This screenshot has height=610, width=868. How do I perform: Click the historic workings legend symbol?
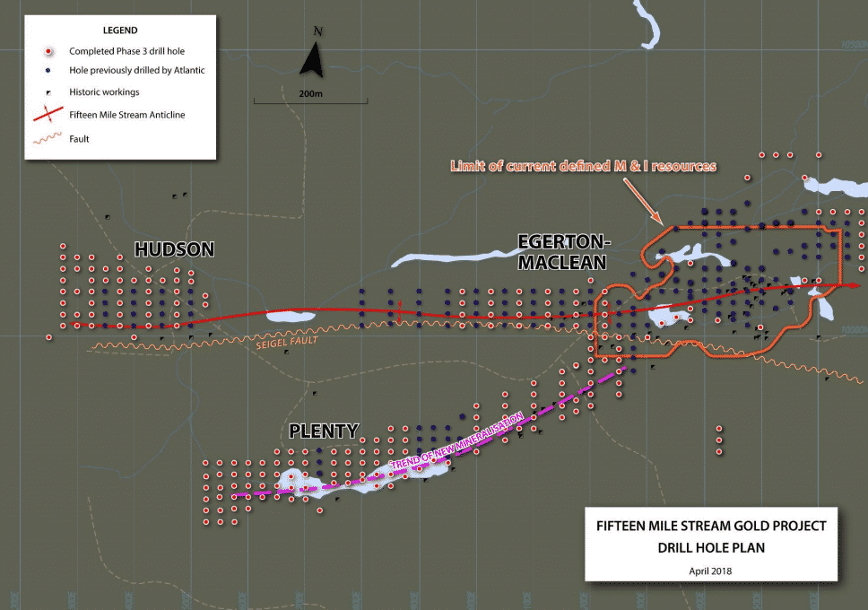point(48,92)
